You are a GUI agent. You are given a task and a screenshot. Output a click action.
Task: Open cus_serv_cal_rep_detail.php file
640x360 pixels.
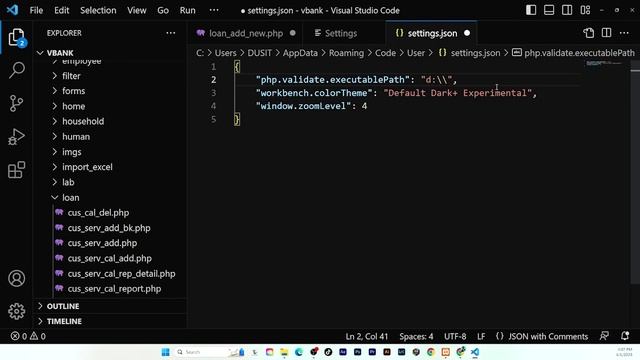pos(121,273)
